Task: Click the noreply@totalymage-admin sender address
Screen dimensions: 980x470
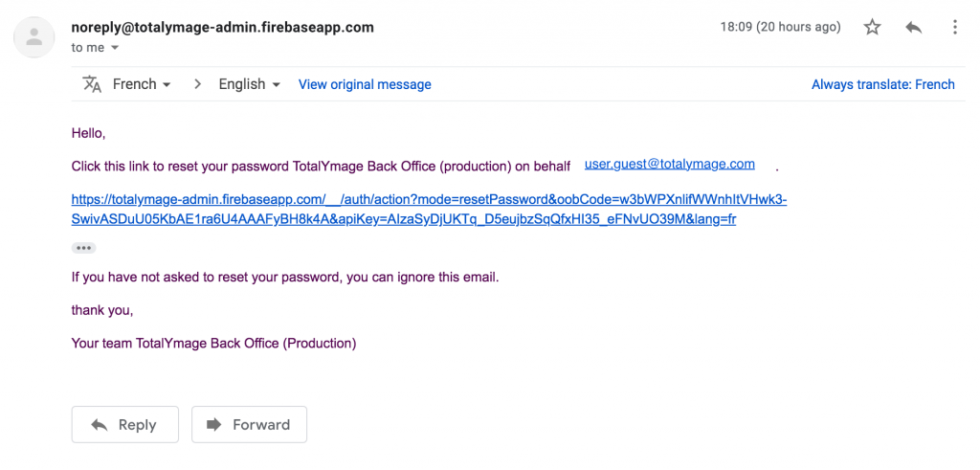Action: [222, 28]
